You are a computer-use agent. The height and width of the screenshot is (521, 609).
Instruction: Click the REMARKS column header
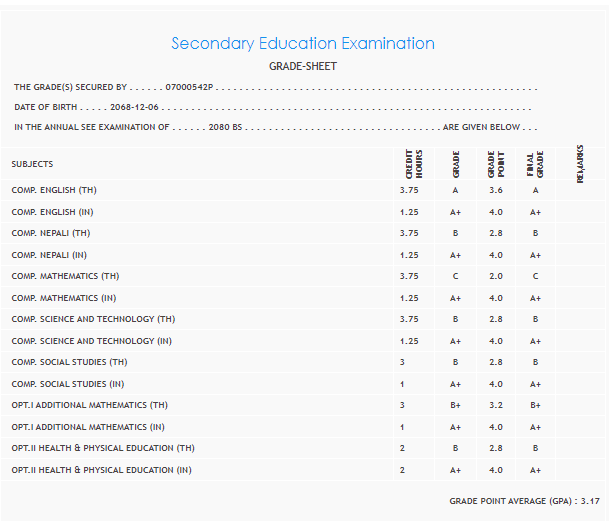[x=580, y=163]
